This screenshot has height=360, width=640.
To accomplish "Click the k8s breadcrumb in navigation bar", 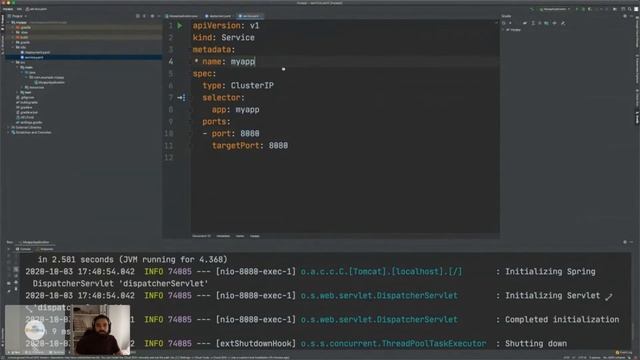I will click(19, 9).
